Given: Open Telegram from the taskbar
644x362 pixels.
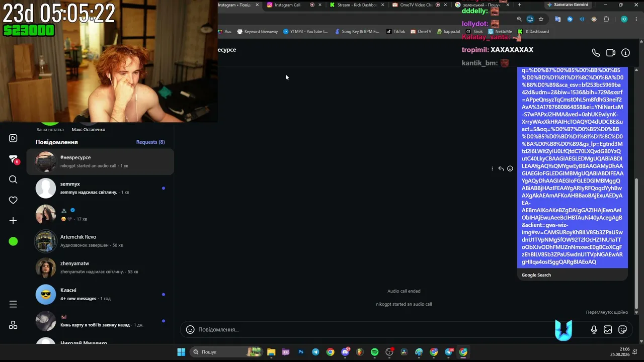Looking at the screenshot, I should [x=315, y=352].
